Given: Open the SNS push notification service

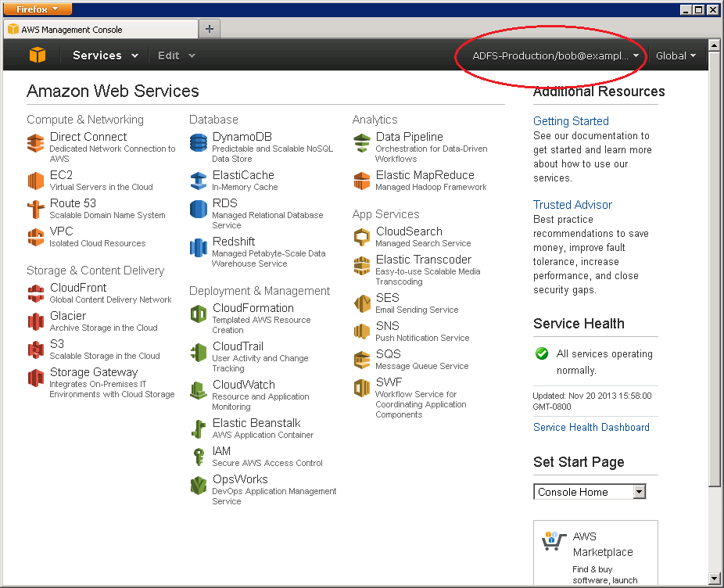Looking at the screenshot, I should [x=387, y=325].
